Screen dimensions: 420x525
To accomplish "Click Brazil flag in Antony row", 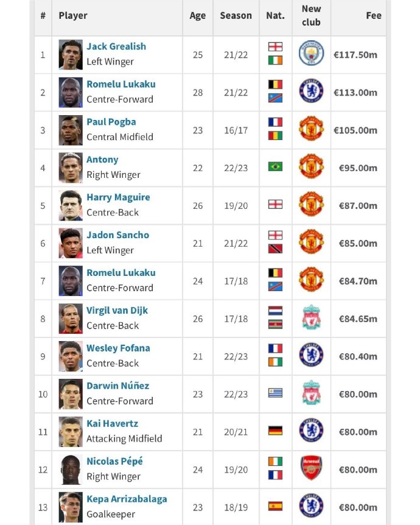I will point(275,166).
